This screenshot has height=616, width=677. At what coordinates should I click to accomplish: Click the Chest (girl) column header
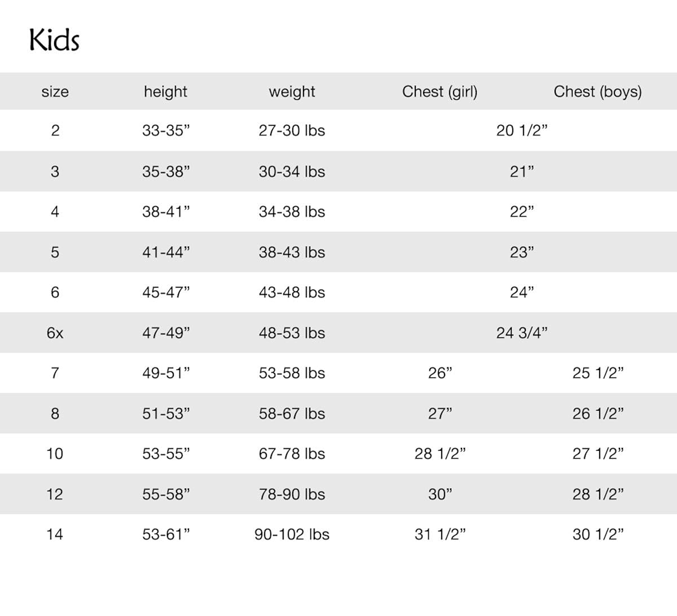click(x=439, y=91)
